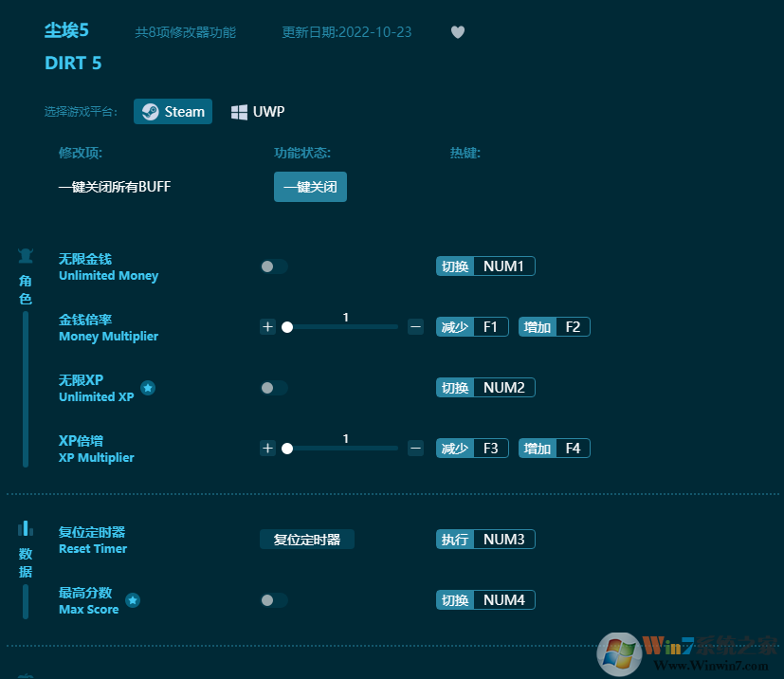Screen dimensions: 784x679
Task: Click the minus stepper on XP Multiplier
Action: pyautogui.click(x=415, y=448)
